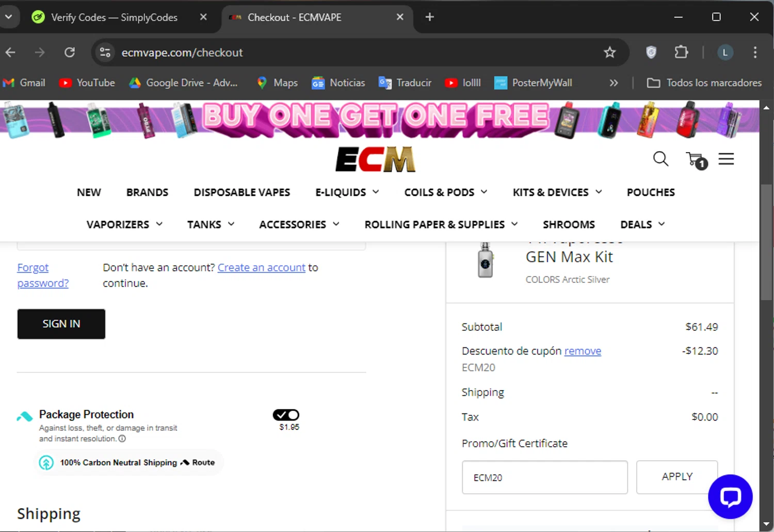This screenshot has height=532, width=774.
Task: Click the ECM logo
Action: pyautogui.click(x=375, y=159)
